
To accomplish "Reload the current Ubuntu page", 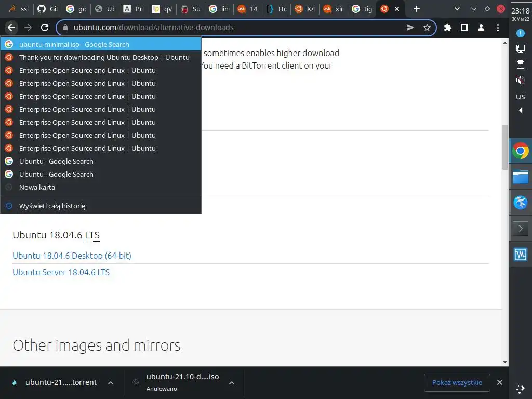I will pos(45,28).
